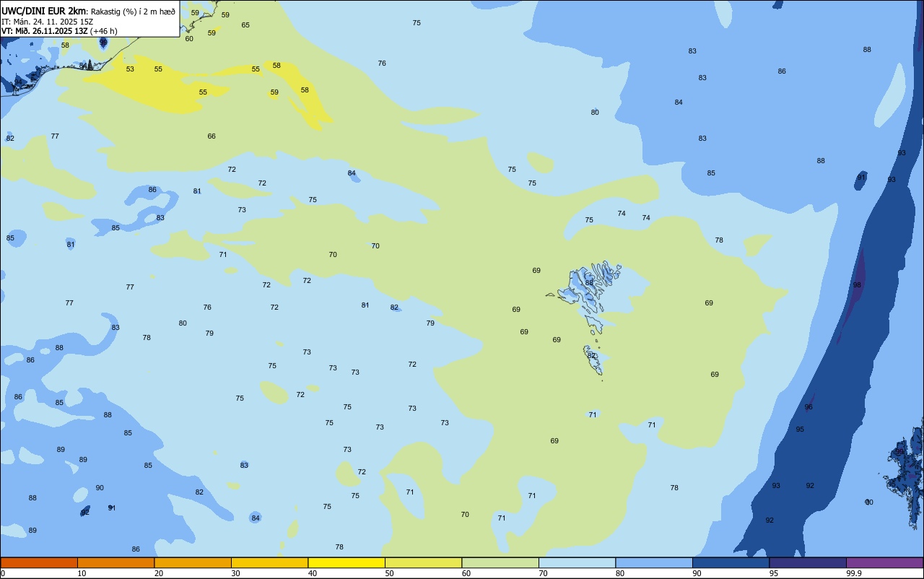Screen dimensions: 924x579
Task: Click the humidity value 66 on the map
Action: [x=212, y=136]
